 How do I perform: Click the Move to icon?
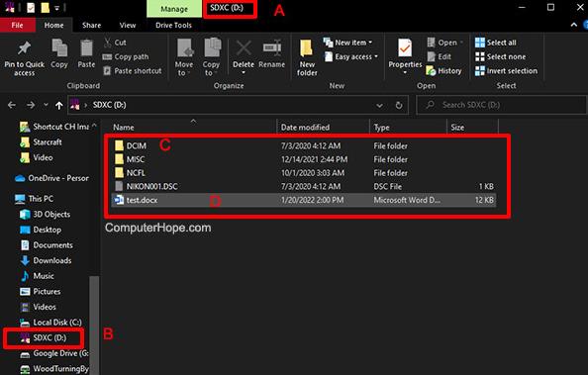[x=184, y=48]
